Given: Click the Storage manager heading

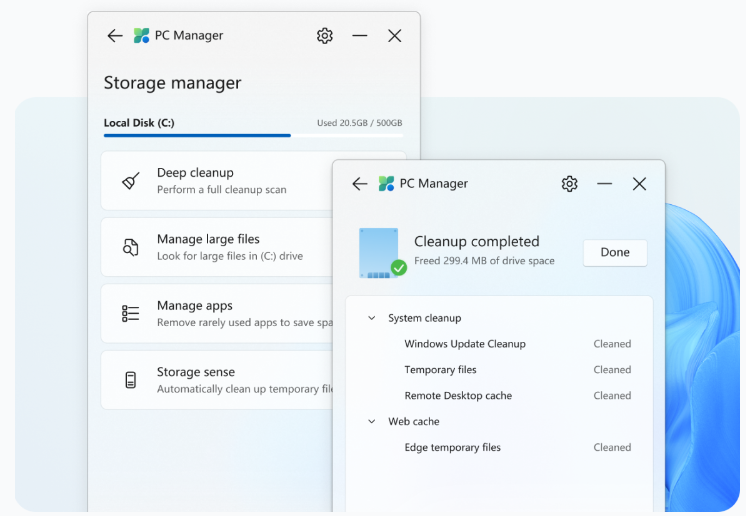Looking at the screenshot, I should [x=173, y=83].
